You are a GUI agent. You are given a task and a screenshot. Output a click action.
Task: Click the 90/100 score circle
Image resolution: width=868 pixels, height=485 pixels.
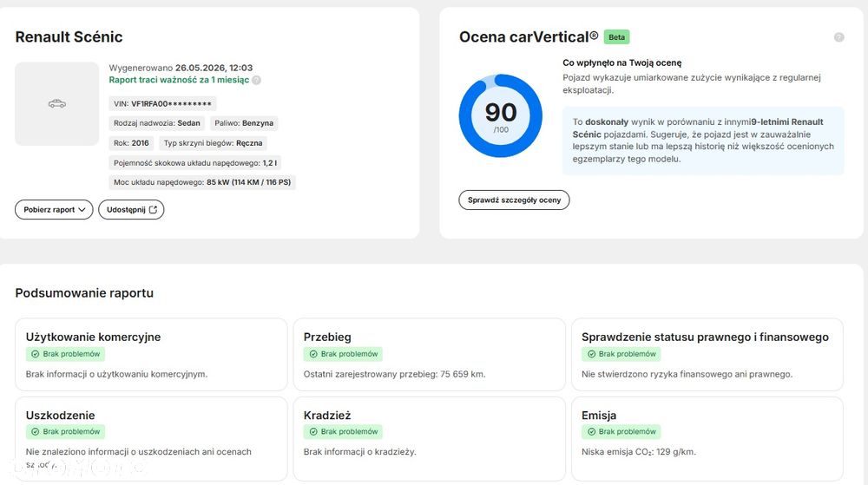tap(501, 116)
